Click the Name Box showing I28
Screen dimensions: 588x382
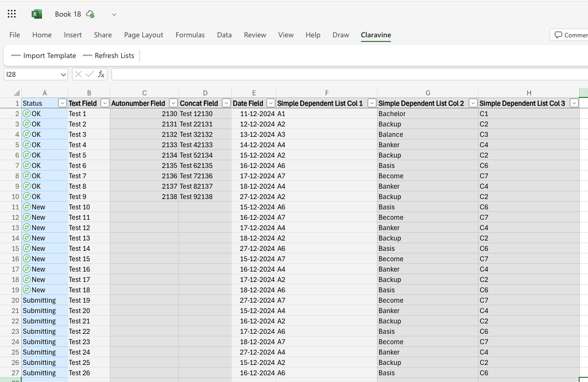coord(32,74)
